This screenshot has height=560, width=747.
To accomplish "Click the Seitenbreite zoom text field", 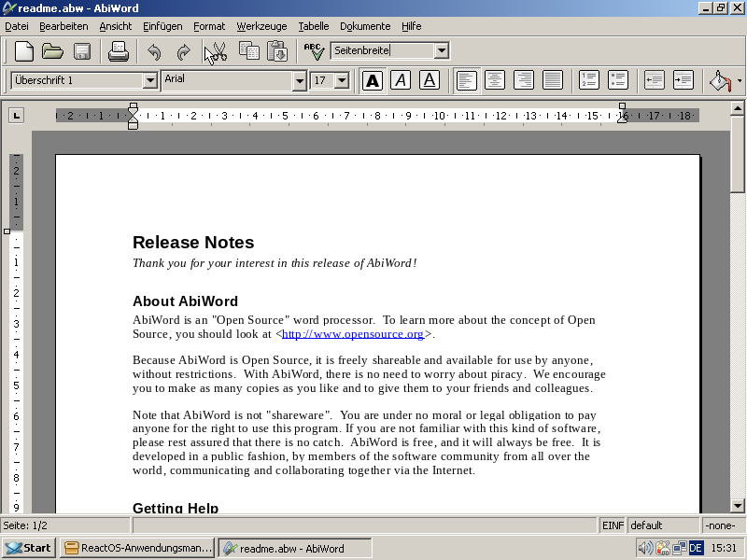I will [x=383, y=50].
